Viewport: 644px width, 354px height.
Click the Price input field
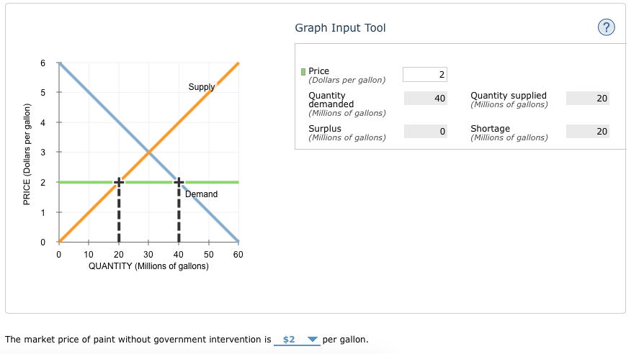pos(425,75)
